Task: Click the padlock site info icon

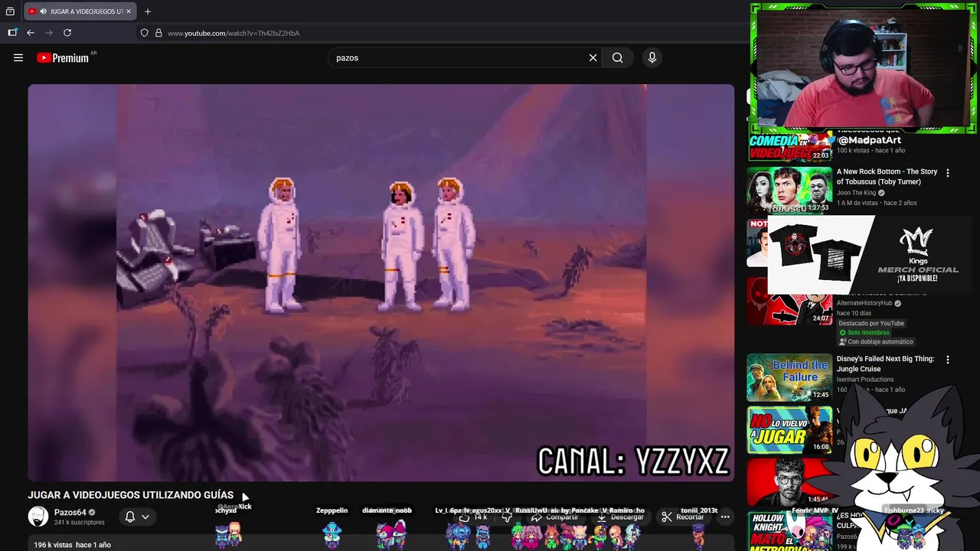Action: coord(158,33)
